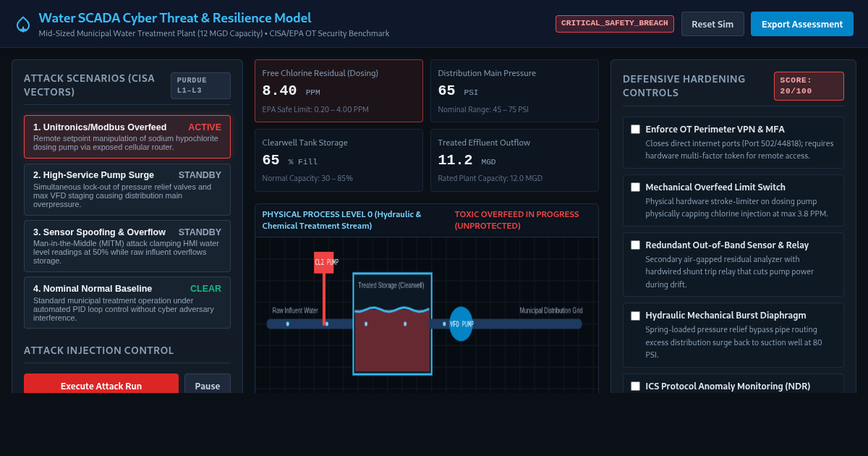The width and height of the screenshot is (868, 456).
Task: Click the Raw Influent Water label
Action: tap(295, 311)
